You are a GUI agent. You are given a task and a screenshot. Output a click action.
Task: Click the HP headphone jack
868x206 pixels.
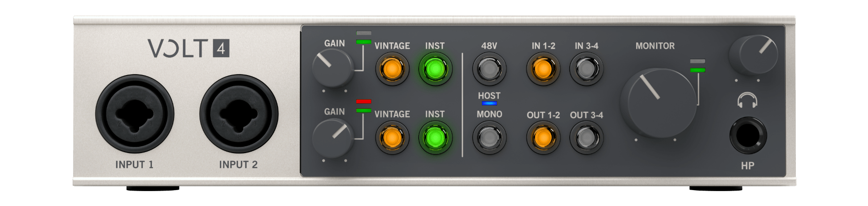(x=748, y=135)
